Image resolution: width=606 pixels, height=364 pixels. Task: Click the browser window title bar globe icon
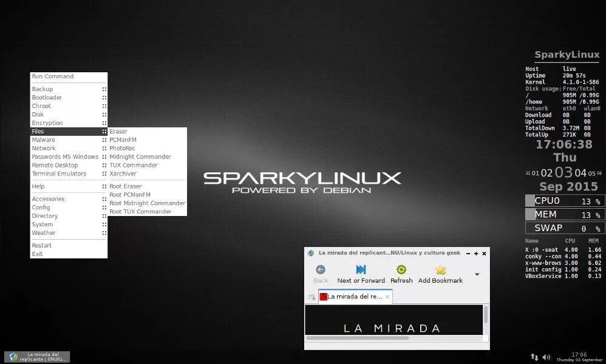(311, 253)
